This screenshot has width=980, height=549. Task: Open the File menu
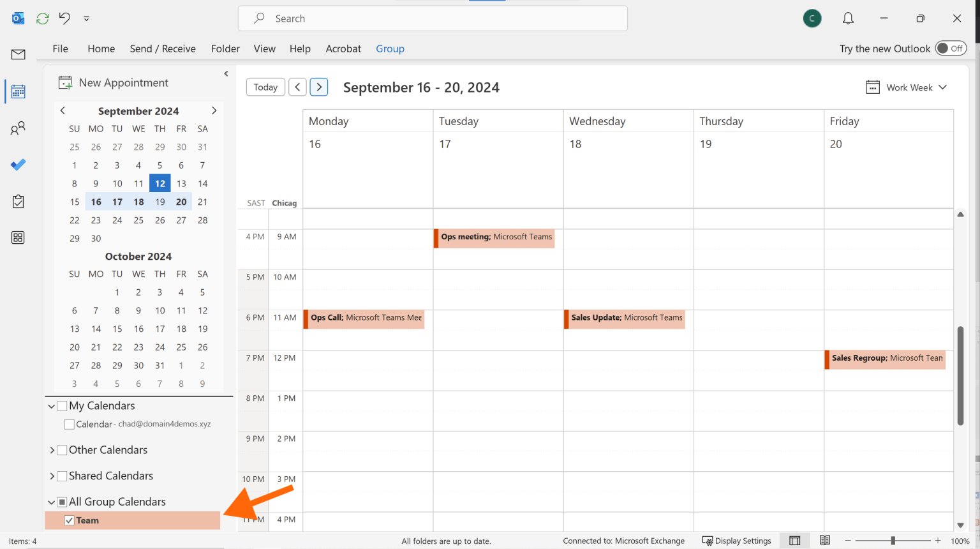click(x=61, y=49)
